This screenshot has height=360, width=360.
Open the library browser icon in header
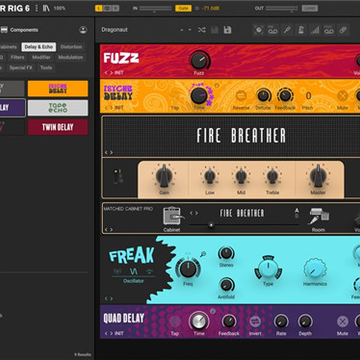[x=46, y=8]
